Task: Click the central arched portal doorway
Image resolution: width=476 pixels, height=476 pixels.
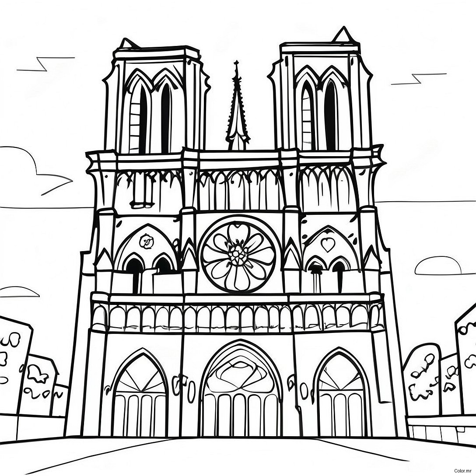Action: pyautogui.click(x=241, y=388)
